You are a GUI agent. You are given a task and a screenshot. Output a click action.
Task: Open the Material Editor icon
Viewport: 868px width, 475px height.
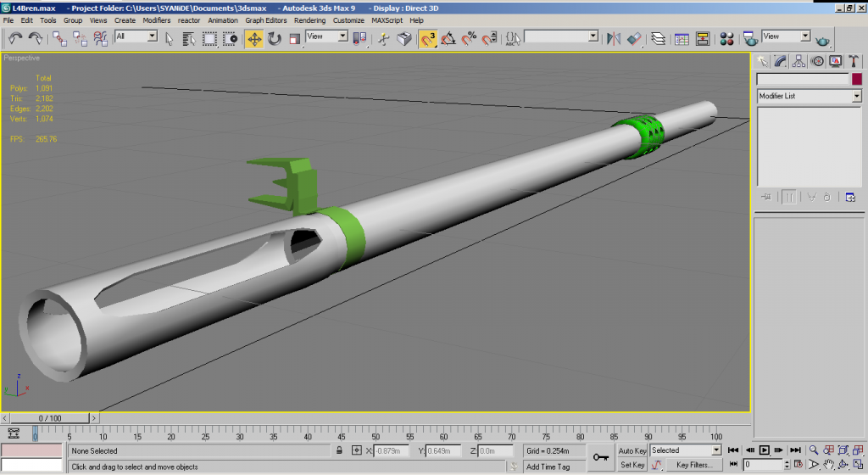(x=726, y=38)
